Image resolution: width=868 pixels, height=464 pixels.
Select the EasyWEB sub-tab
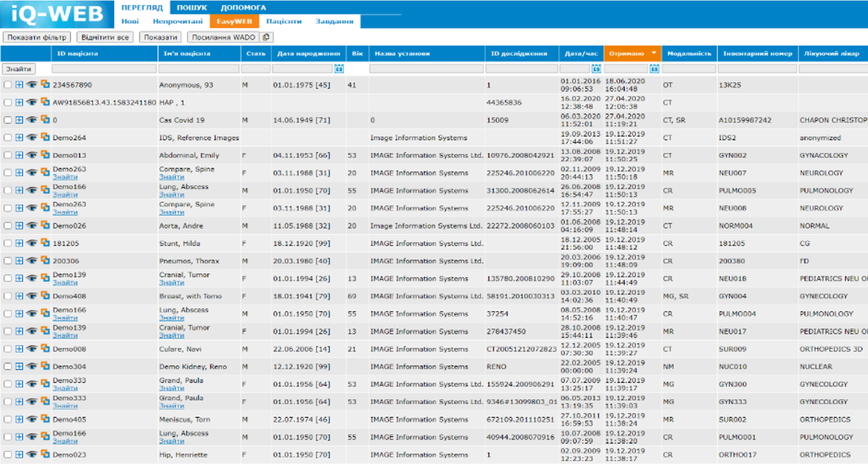[234, 21]
